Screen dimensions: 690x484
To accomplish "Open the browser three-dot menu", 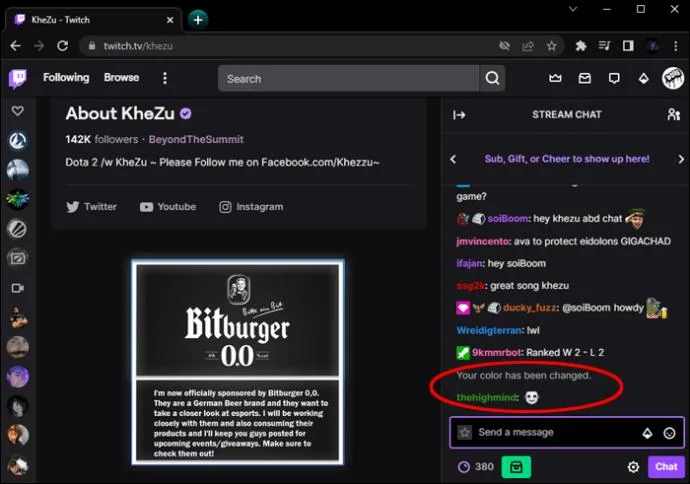I will coord(675,46).
